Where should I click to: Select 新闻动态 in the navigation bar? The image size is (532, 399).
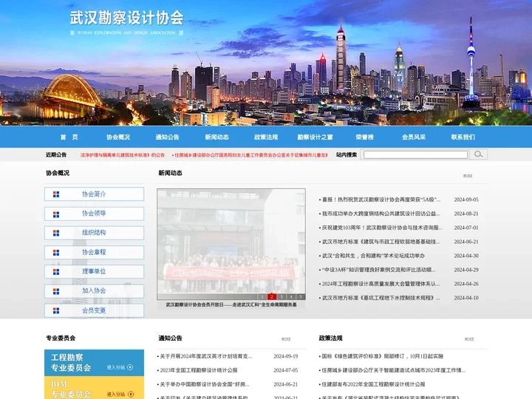point(216,137)
